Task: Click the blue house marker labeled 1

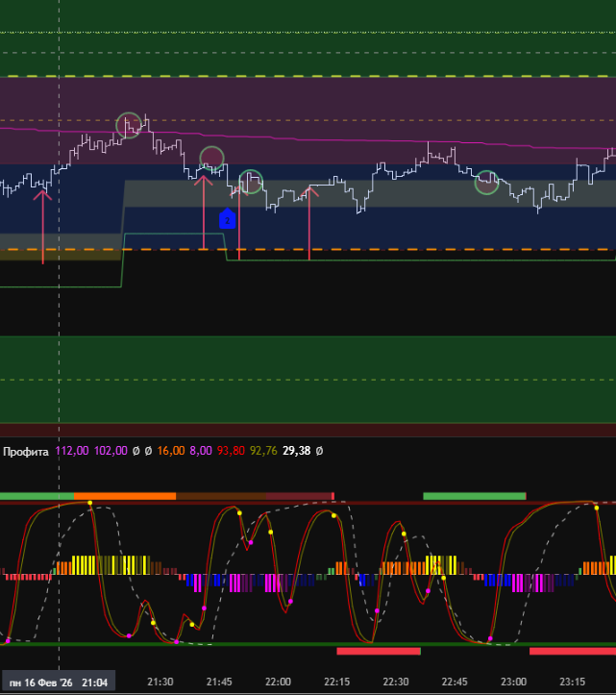Action: pos(227,219)
